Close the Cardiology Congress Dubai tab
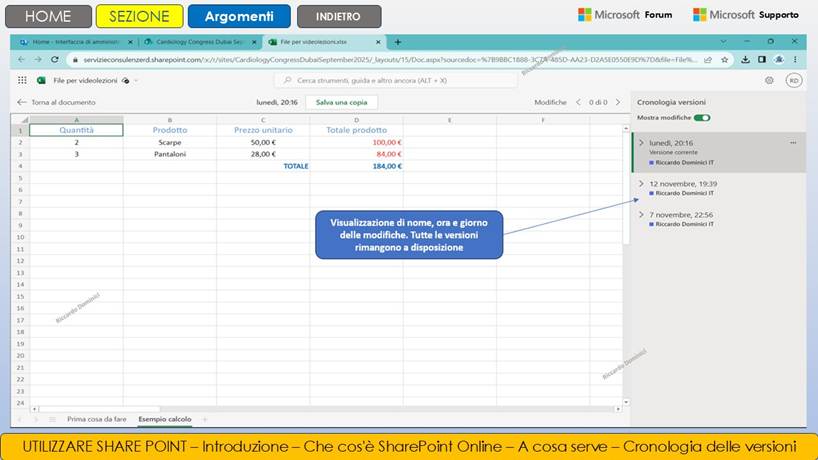The height and width of the screenshot is (460, 818). point(254,42)
